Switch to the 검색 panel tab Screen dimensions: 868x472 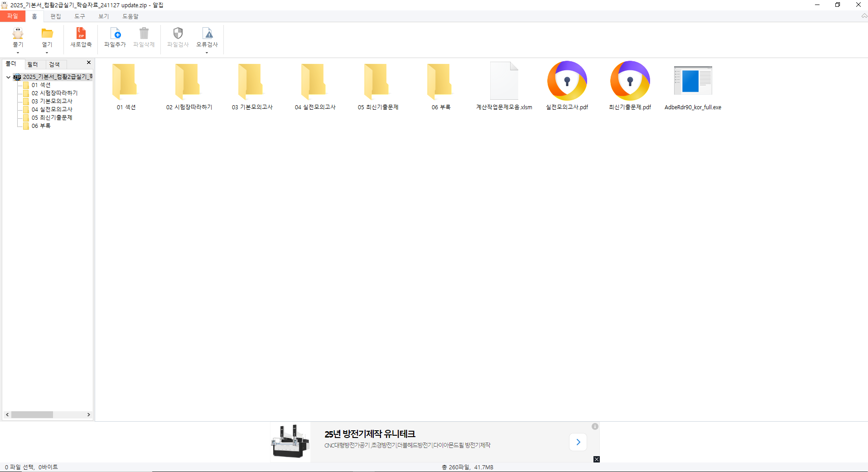click(54, 64)
